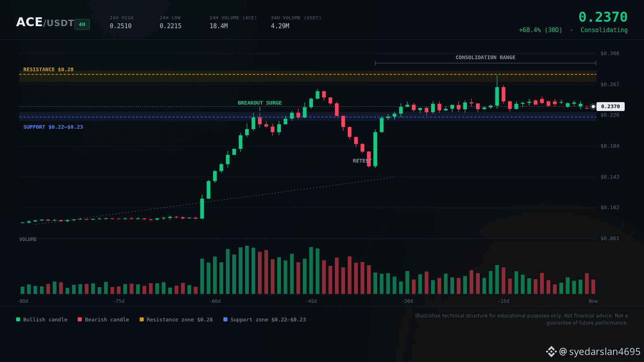Screen dimensions: 644x362
Task: Select the -45d time axis marker
Action: coord(311,301)
